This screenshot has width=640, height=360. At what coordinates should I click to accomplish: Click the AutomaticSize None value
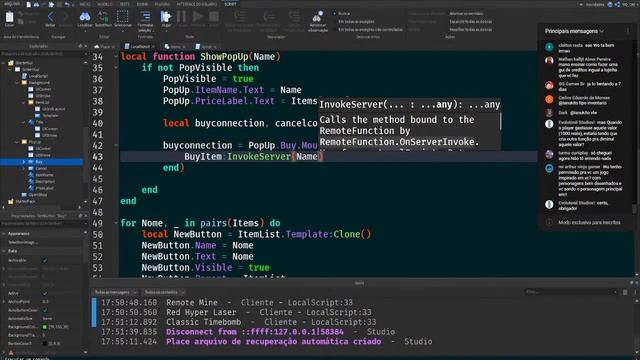point(47,318)
